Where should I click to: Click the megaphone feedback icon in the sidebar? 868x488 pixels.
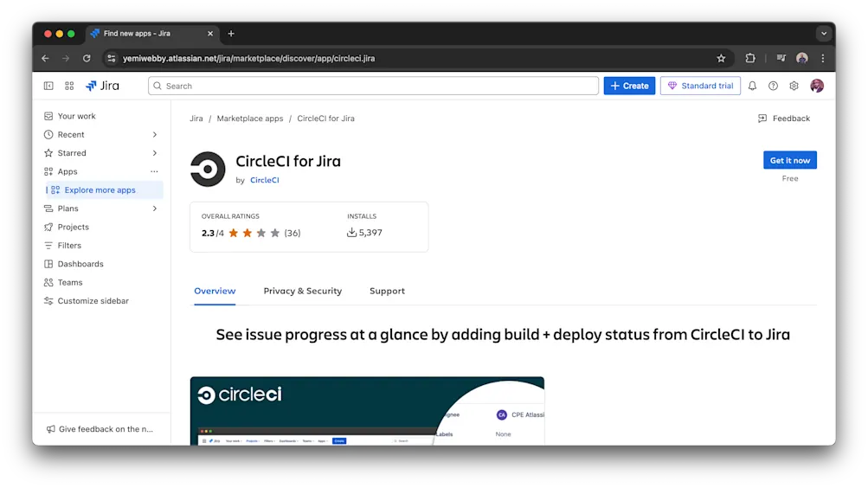[50, 429]
